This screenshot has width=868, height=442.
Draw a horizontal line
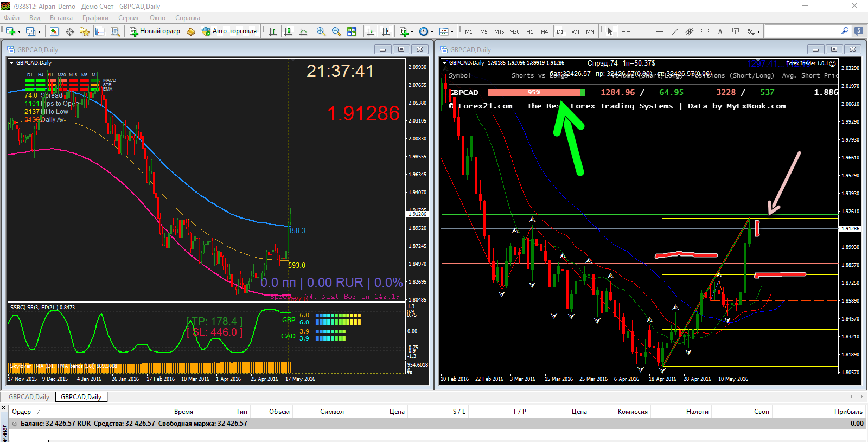click(x=659, y=31)
